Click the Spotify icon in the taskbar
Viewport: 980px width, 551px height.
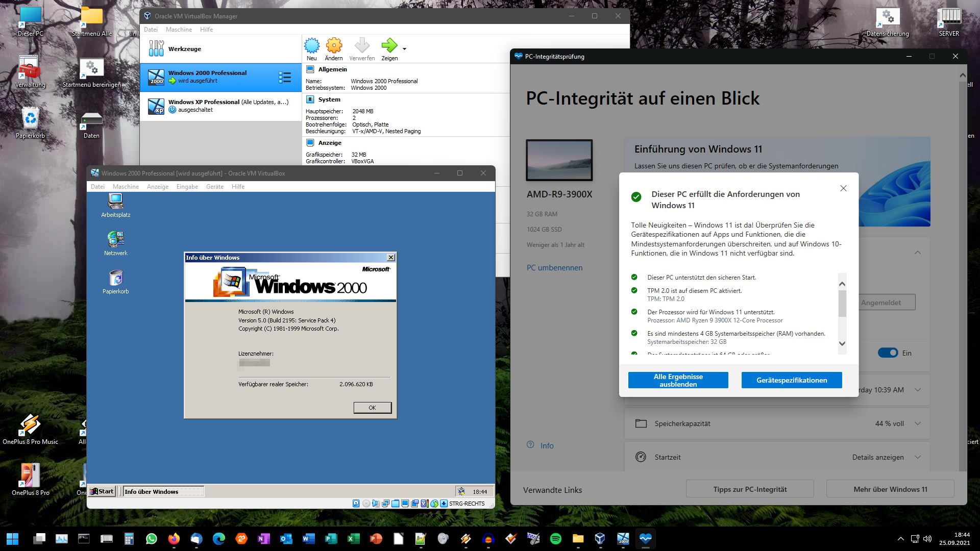pyautogui.click(x=556, y=538)
